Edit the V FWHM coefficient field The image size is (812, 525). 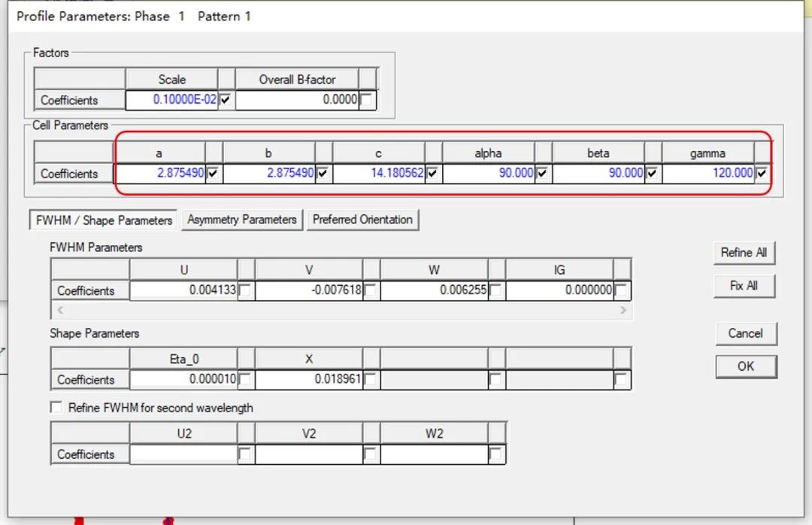point(309,290)
